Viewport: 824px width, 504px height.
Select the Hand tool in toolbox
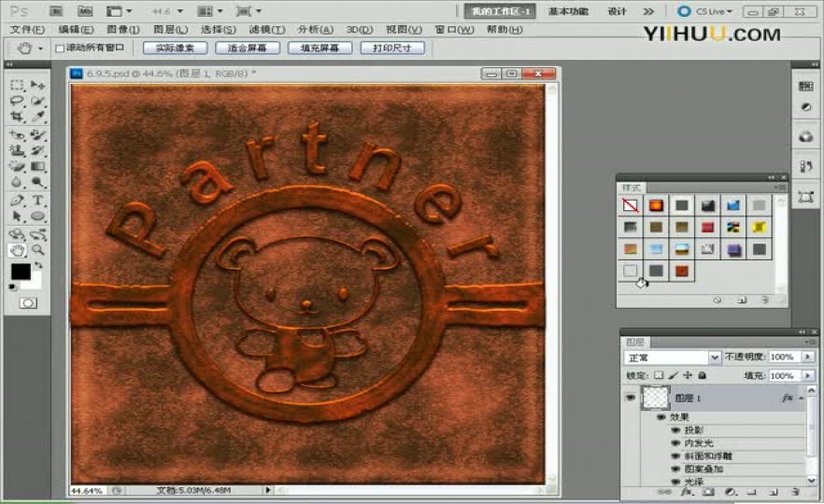(x=18, y=250)
